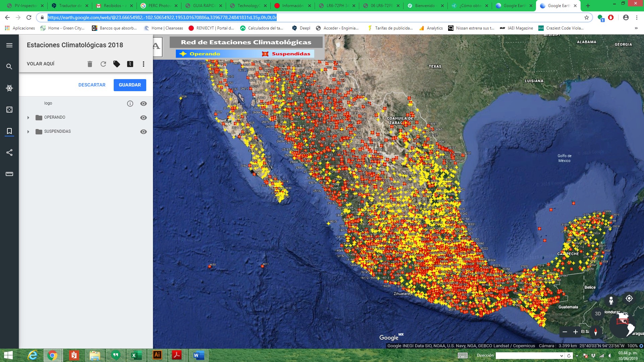The width and height of the screenshot is (644, 362).
Task: Open the Deepl bookmark
Action: (x=301, y=28)
